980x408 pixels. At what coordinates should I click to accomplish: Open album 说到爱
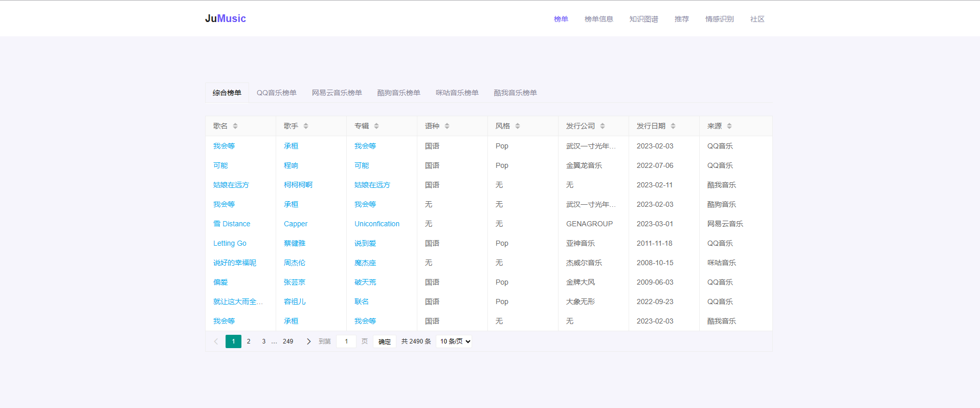coord(365,243)
